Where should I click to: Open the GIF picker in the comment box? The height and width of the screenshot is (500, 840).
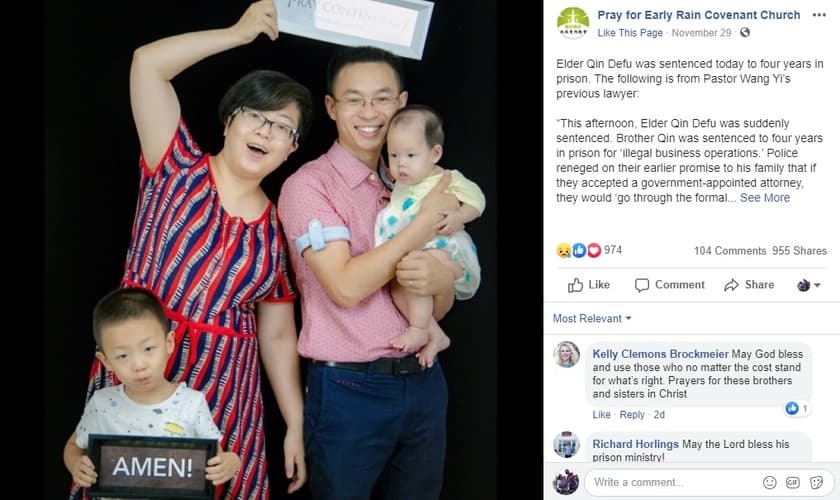793,482
